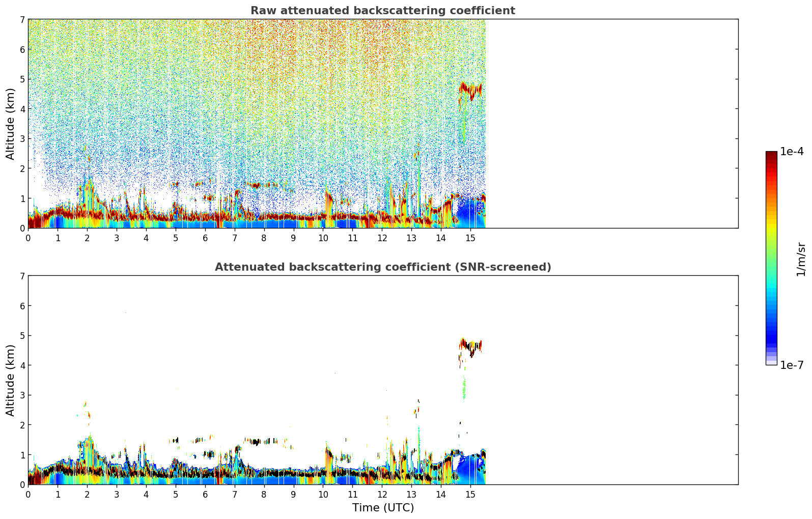Click y-axis tick "7" on top plot
Viewport: 812px width, 519px height.
point(22,19)
